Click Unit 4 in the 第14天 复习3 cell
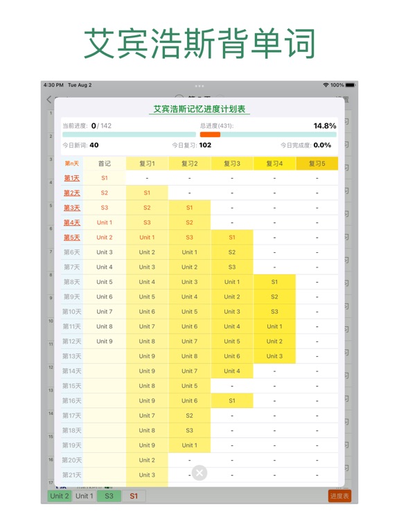 pyautogui.click(x=232, y=371)
